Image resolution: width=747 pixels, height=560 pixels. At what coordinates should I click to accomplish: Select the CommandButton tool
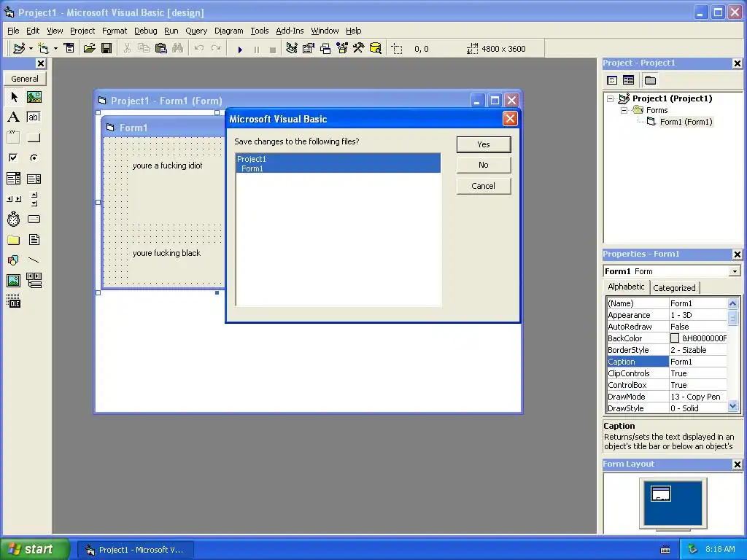[x=34, y=138]
